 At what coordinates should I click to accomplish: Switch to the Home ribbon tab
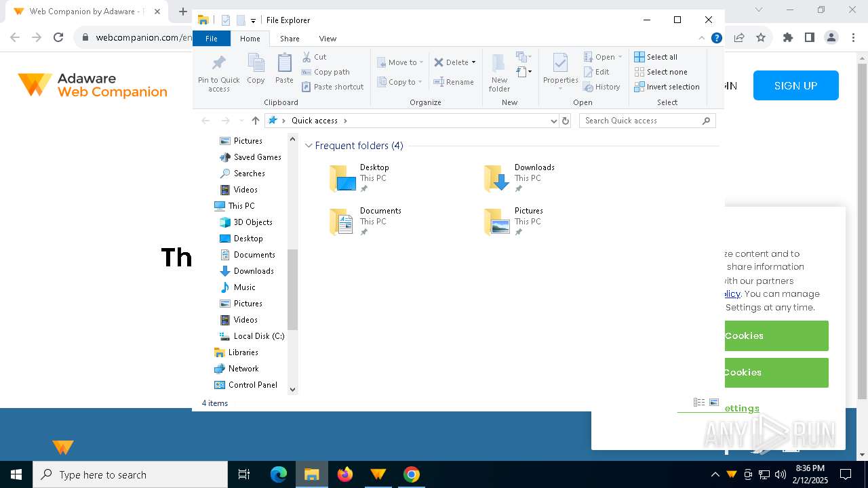(250, 39)
